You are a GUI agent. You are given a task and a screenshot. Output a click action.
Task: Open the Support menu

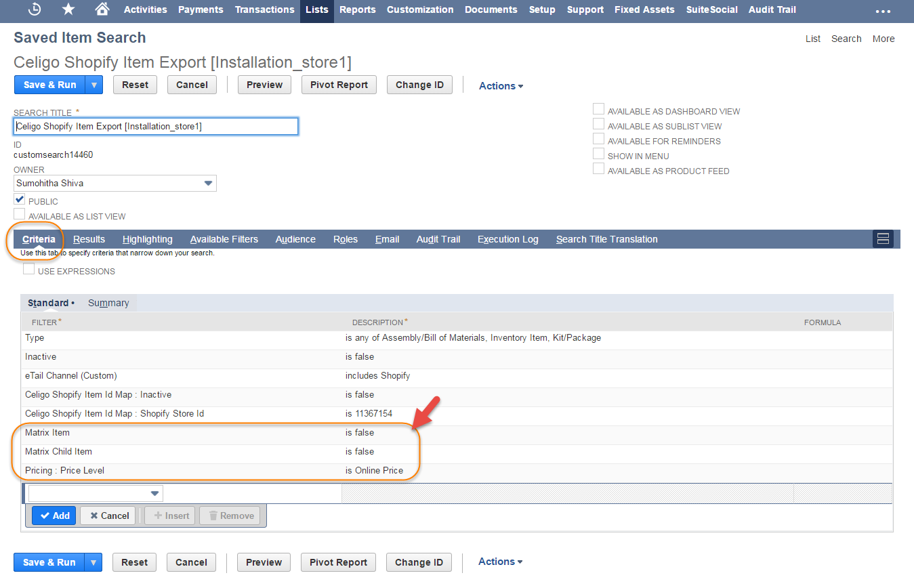click(x=585, y=9)
